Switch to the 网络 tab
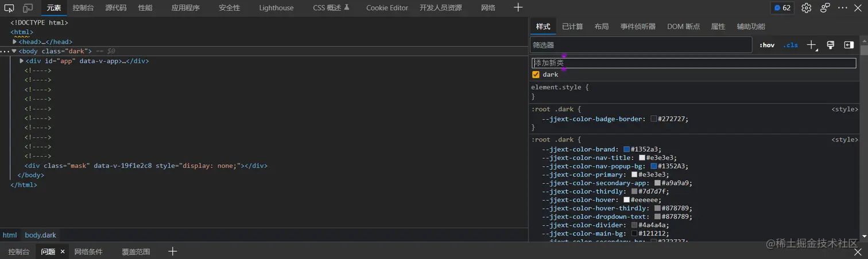Viewport: 868px width, 259px height. [488, 8]
